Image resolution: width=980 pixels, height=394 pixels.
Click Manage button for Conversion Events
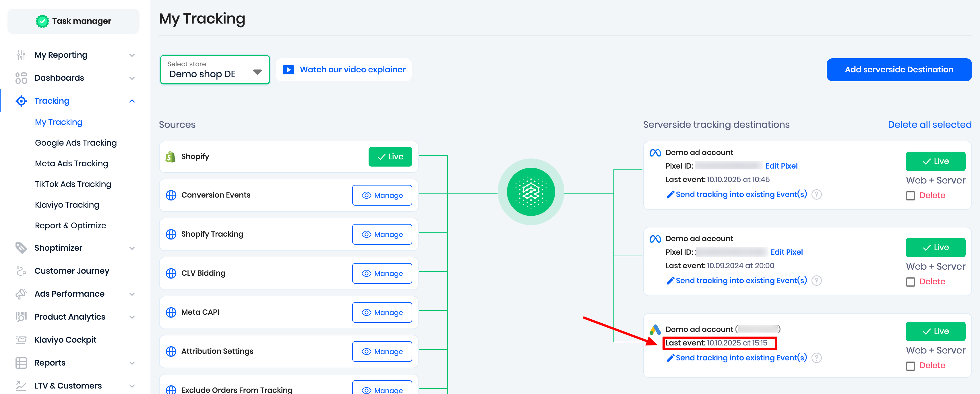[381, 195]
